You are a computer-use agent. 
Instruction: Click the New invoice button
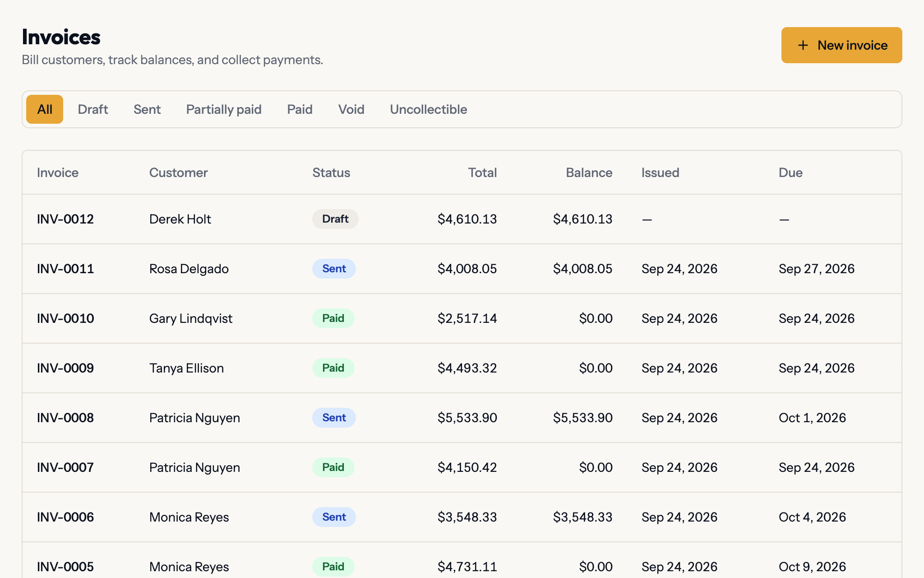pos(841,45)
